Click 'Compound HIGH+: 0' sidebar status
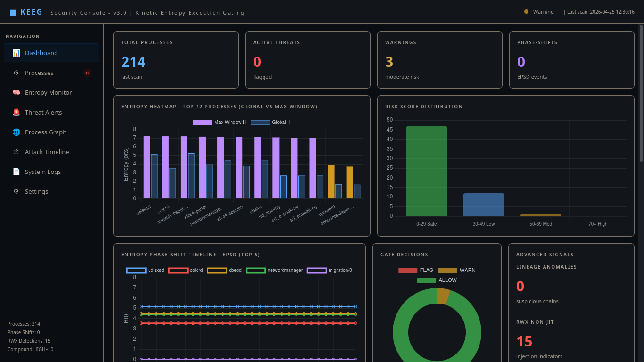The width and height of the screenshot is (644, 362). [x=30, y=349]
